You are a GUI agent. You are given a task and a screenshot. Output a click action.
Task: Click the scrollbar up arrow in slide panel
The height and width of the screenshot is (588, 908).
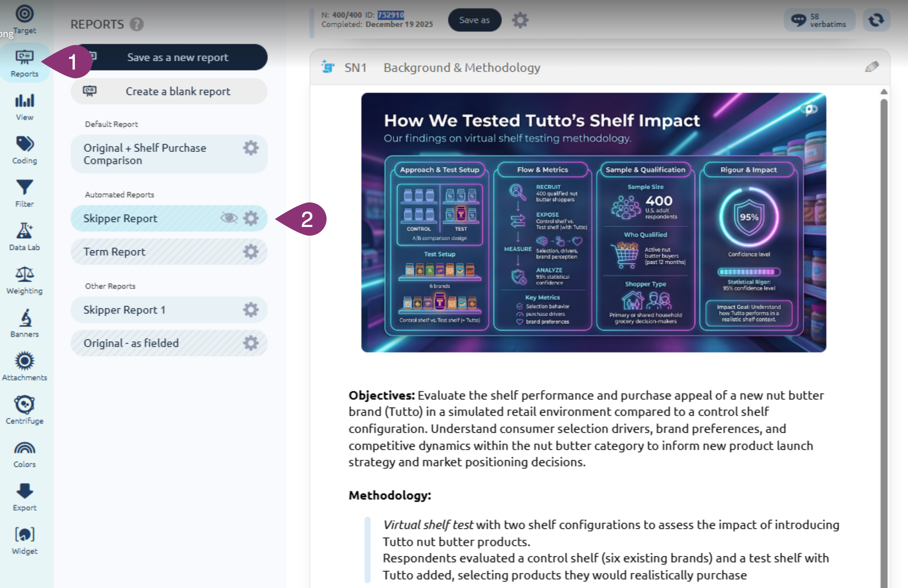[884, 92]
